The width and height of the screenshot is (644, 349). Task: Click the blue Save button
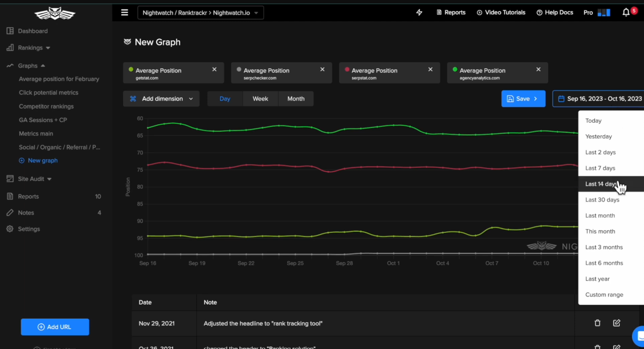[x=523, y=98]
